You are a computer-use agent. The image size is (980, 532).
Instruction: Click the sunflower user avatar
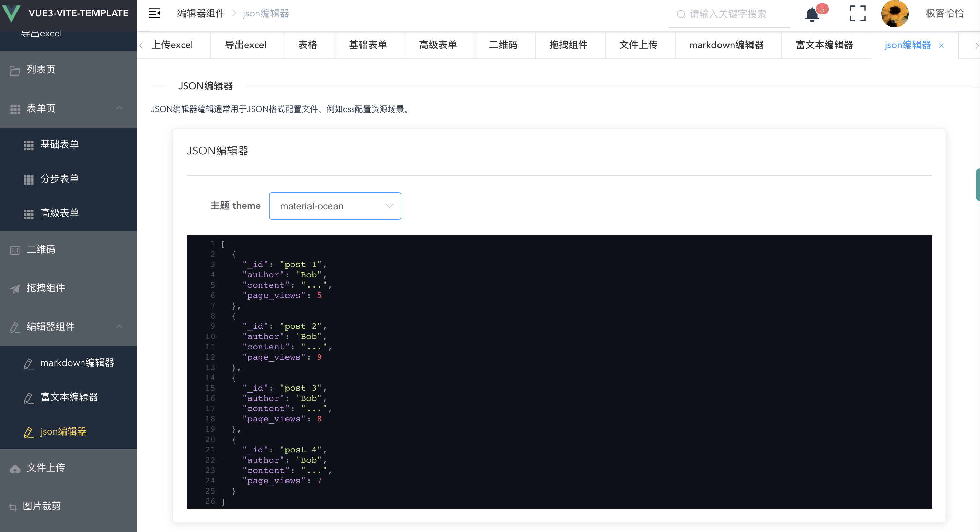[895, 14]
